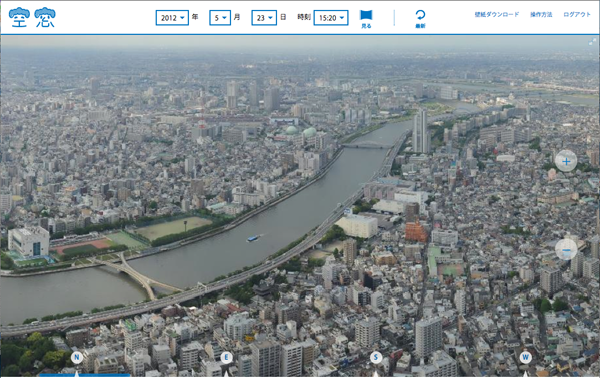Click the blue boat on the river
This screenshot has width=600, height=378.
click(254, 238)
